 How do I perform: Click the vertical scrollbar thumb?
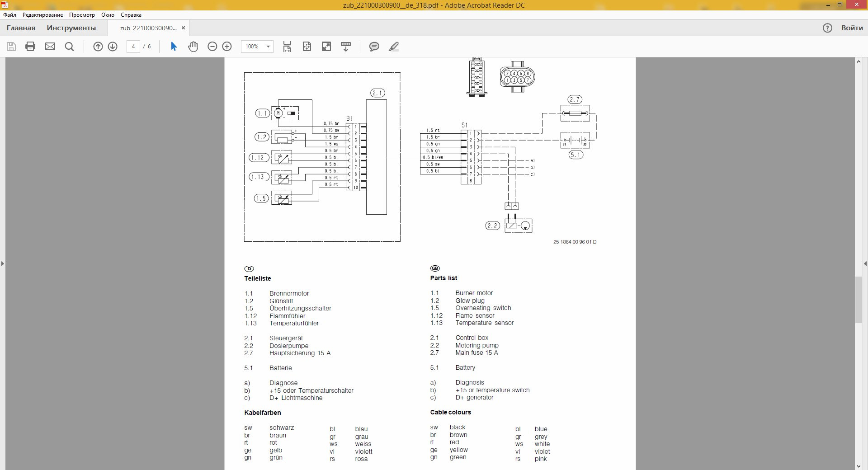coord(859,300)
